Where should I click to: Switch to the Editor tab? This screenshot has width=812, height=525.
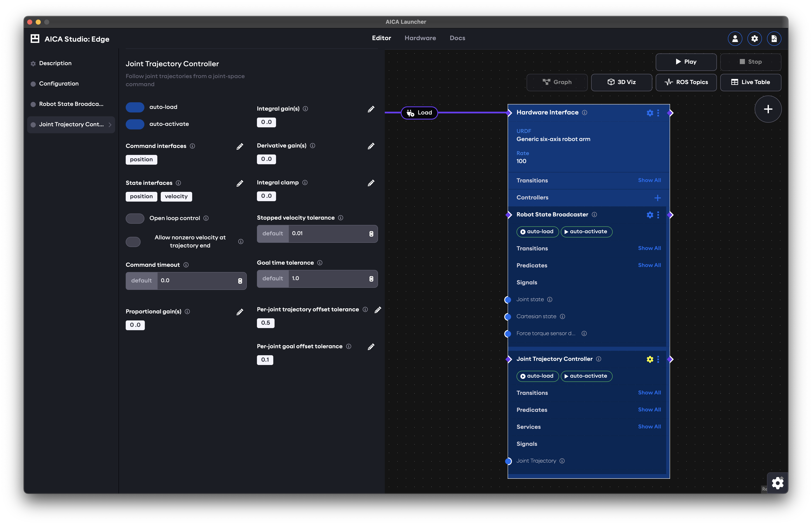[x=381, y=38]
